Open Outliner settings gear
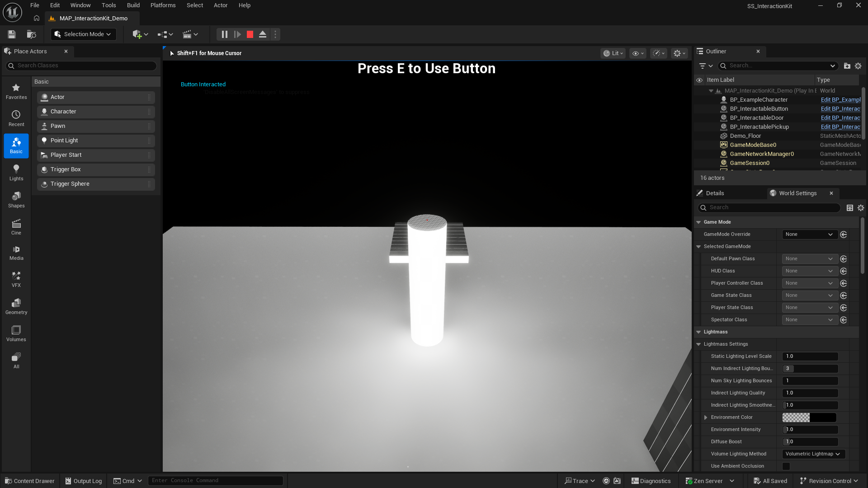Screen dimensions: 868x488 [x=858, y=66]
